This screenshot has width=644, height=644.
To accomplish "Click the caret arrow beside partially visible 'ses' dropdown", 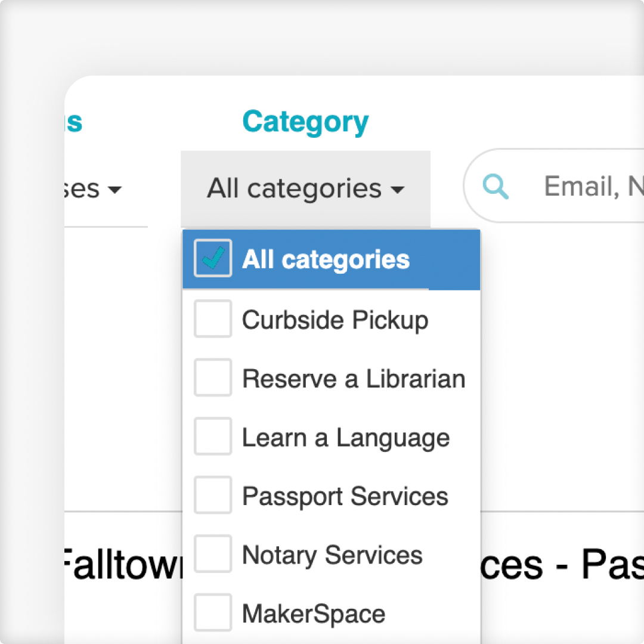I will point(114,190).
